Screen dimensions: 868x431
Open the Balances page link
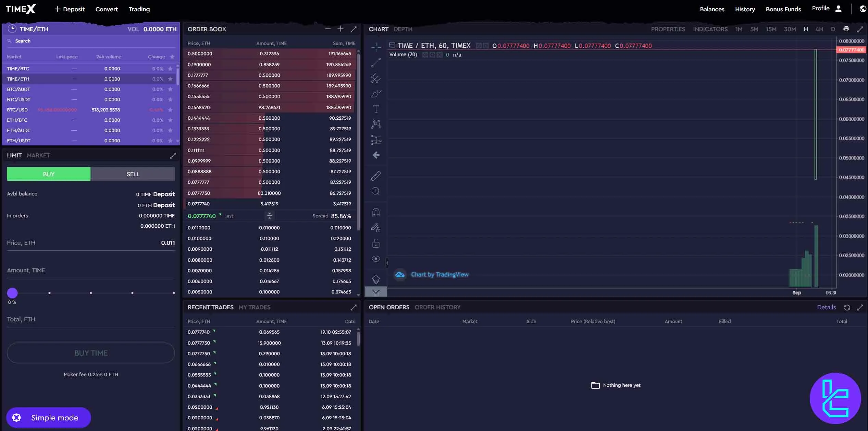point(712,9)
